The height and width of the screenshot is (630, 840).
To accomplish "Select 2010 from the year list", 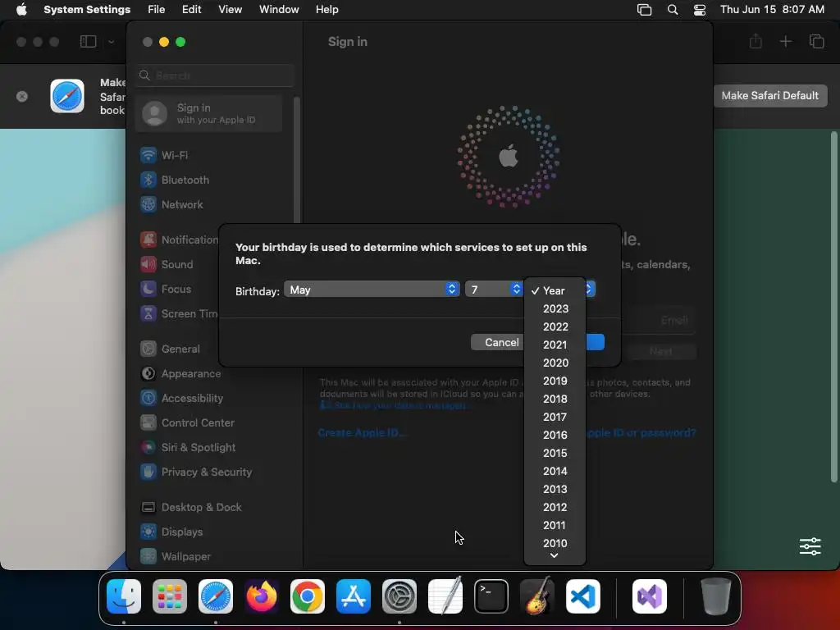I will [555, 543].
